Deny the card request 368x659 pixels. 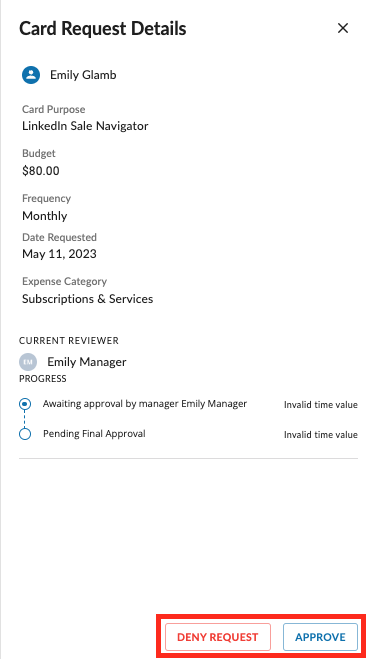218,637
